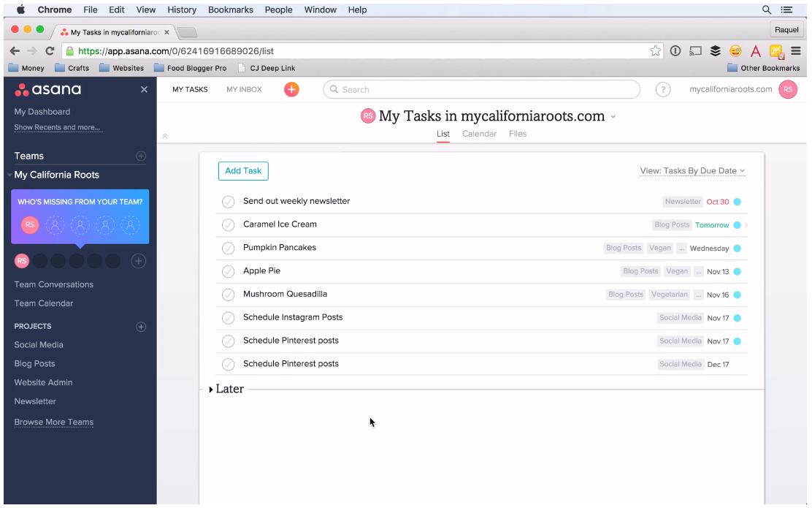
Task: Open My Tasks title dropdown arrow
Action: pyautogui.click(x=613, y=117)
